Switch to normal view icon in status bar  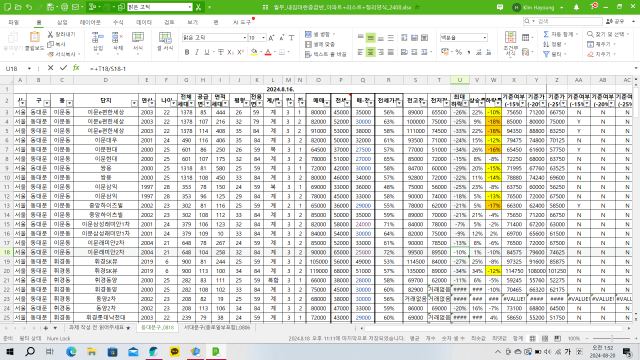click(x=533, y=338)
